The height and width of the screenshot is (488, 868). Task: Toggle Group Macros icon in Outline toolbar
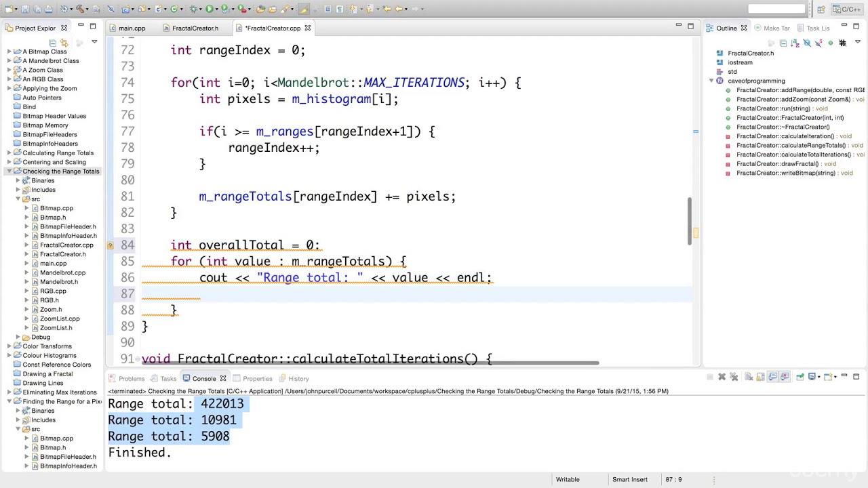[x=843, y=43]
